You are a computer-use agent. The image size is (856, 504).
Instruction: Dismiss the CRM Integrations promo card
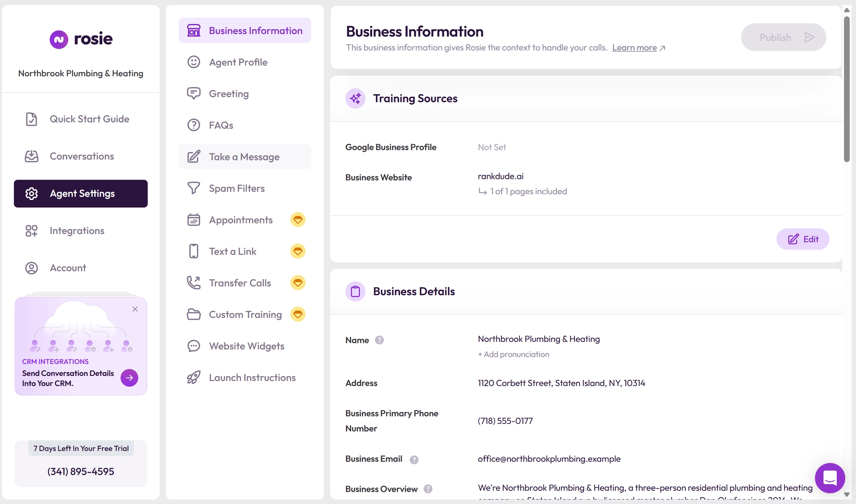pyautogui.click(x=135, y=309)
